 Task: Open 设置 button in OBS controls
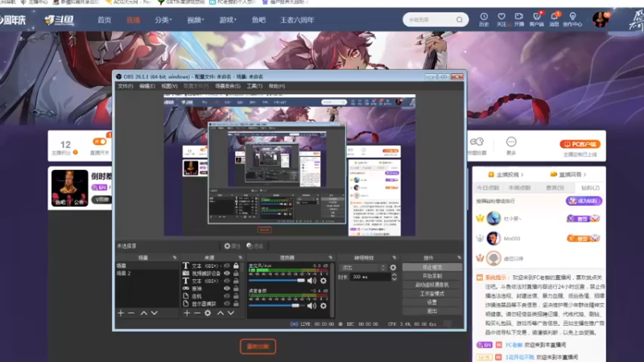pyautogui.click(x=432, y=302)
